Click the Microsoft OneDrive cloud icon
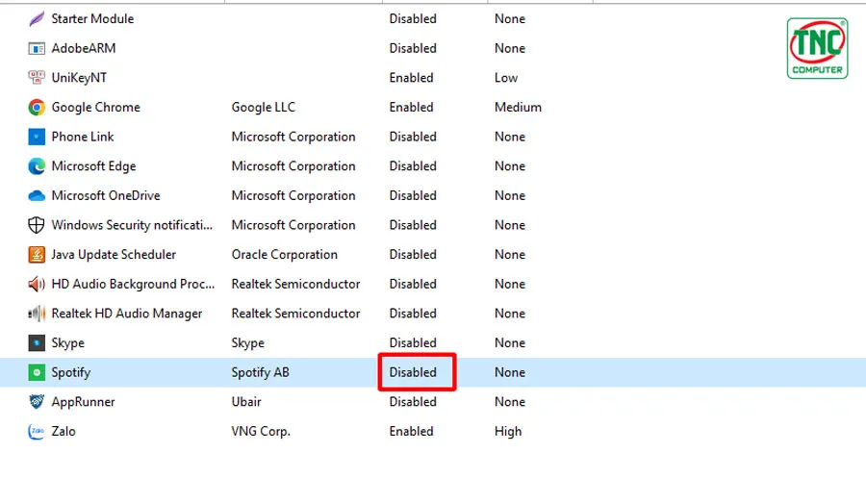Screen dimensions: 866x504 click(37, 195)
